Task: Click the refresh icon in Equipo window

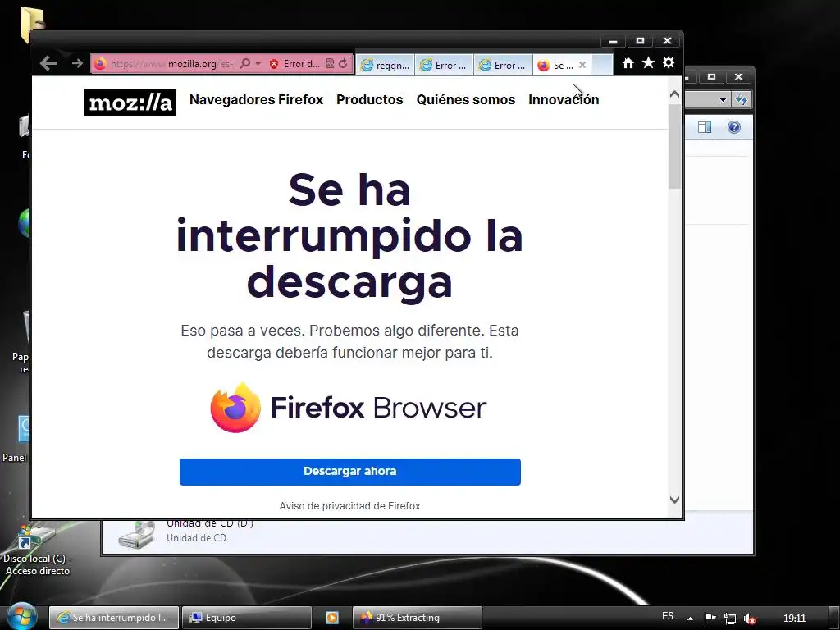Action: pyautogui.click(x=742, y=99)
